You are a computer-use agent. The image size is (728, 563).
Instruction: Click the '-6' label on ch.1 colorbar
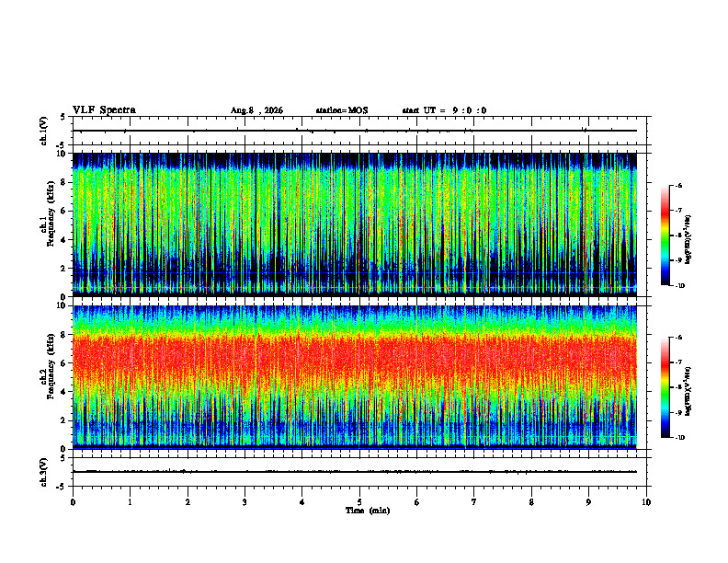coord(679,186)
